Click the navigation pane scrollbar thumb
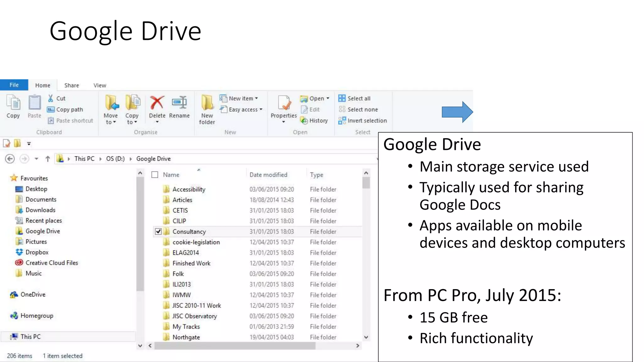The width and height of the screenshot is (644, 362). pos(140,234)
